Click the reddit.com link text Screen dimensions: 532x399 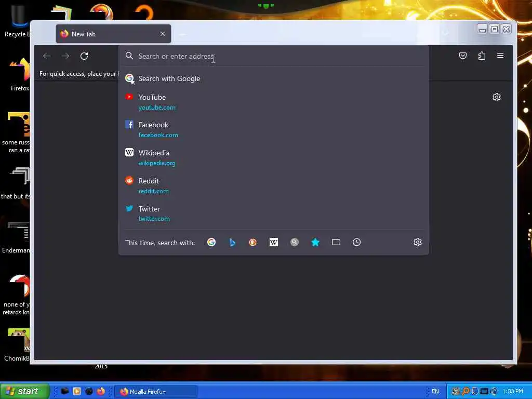point(153,191)
